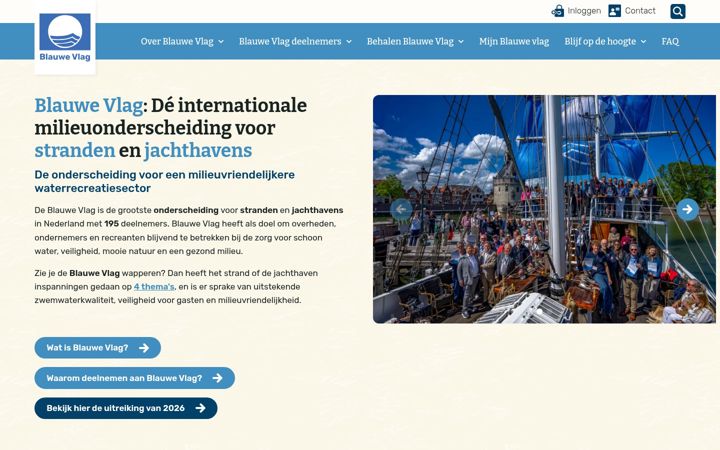Click arrow in Waarom deelnemen button

click(x=218, y=378)
